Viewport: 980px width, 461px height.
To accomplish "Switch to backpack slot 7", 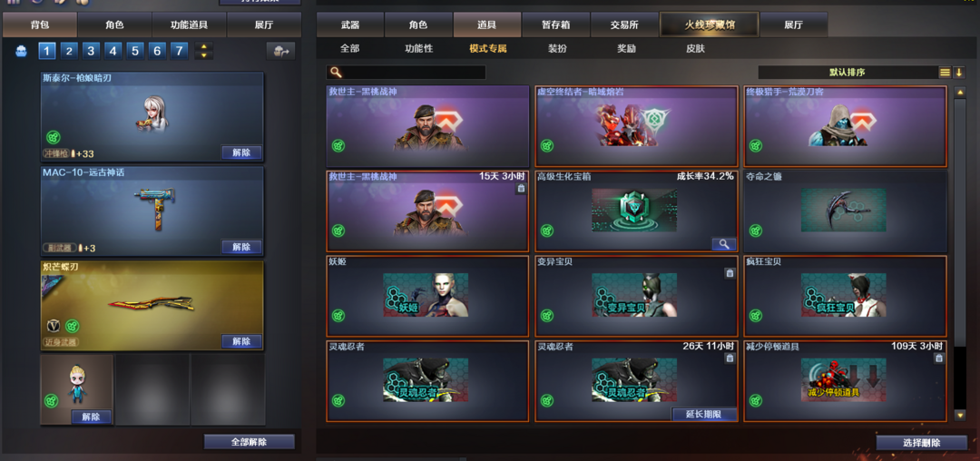I will [x=180, y=51].
